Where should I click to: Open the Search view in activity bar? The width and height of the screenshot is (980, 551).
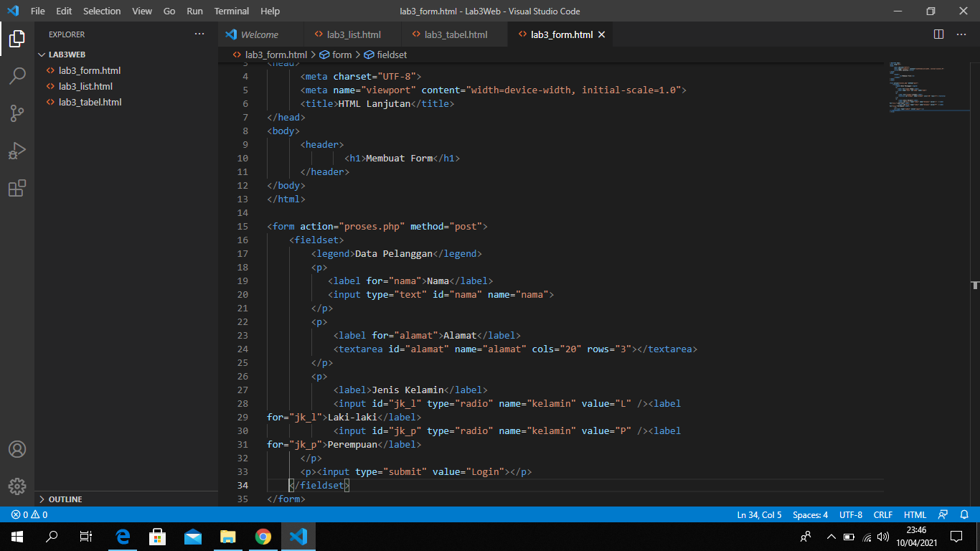tap(17, 76)
